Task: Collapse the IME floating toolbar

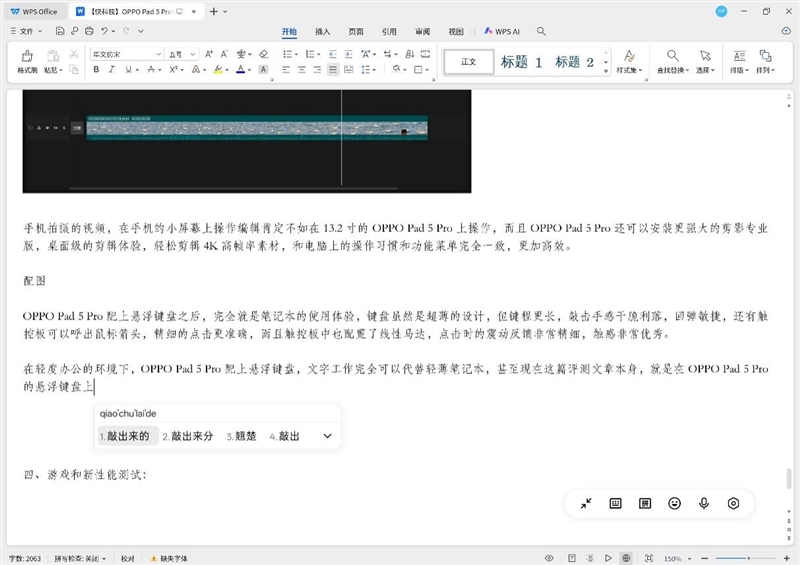Action: pos(586,504)
